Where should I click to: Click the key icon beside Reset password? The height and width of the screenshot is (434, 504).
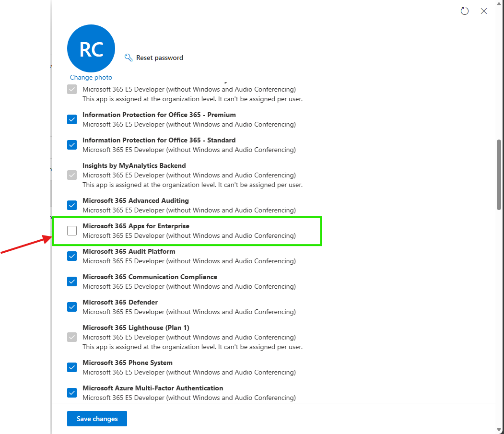tap(128, 58)
